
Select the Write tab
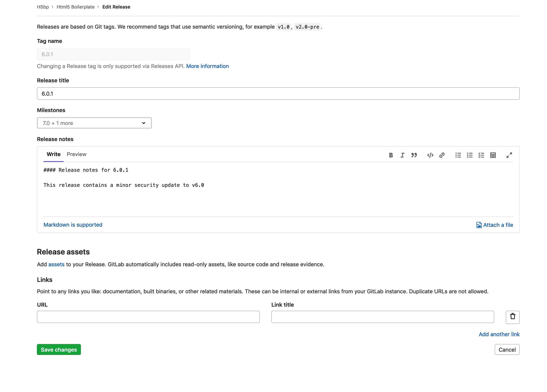click(53, 154)
